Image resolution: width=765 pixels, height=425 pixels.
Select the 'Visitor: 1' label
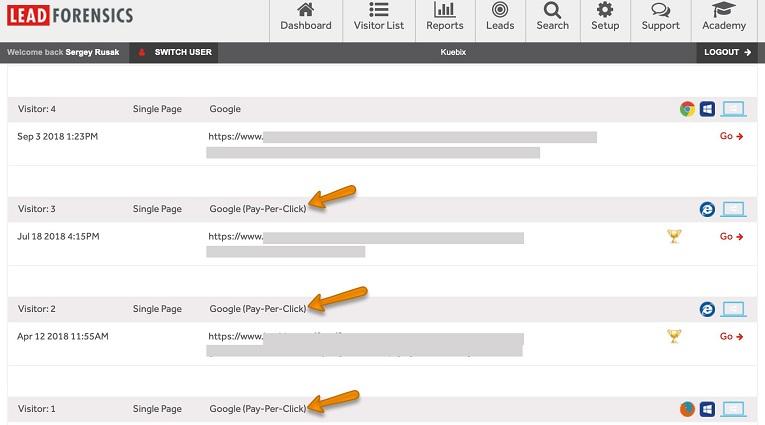coord(37,409)
